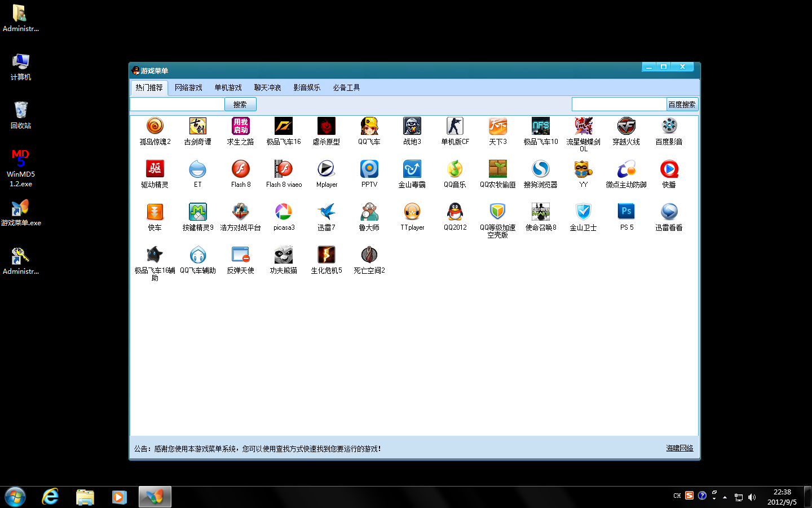Open the 虐杀原型 game icon

(326, 126)
